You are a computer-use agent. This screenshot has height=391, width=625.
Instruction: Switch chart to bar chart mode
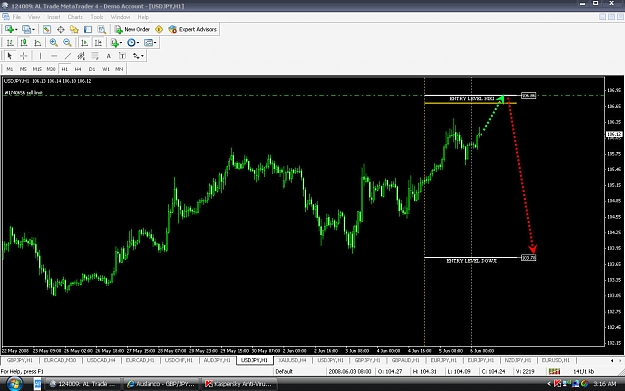click(x=10, y=43)
